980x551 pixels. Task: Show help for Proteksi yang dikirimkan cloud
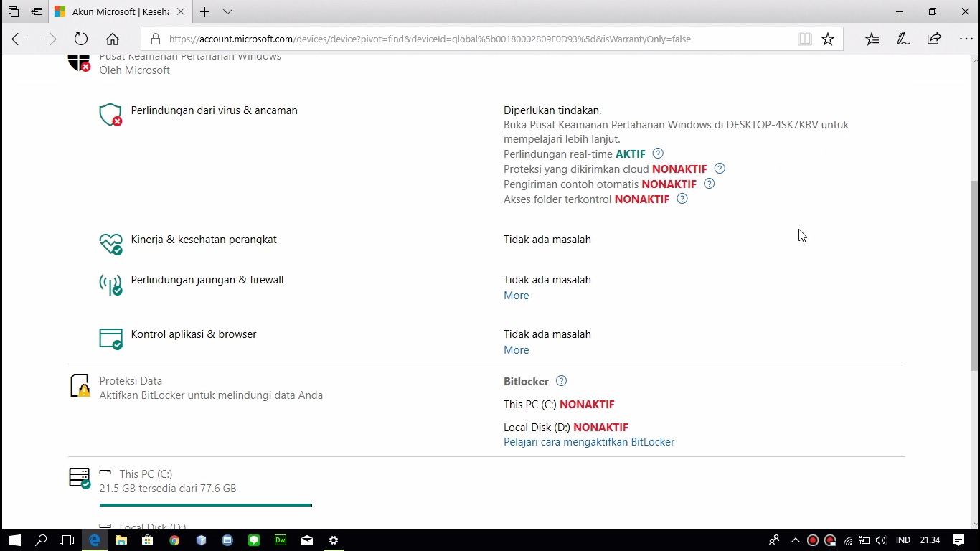tap(720, 169)
